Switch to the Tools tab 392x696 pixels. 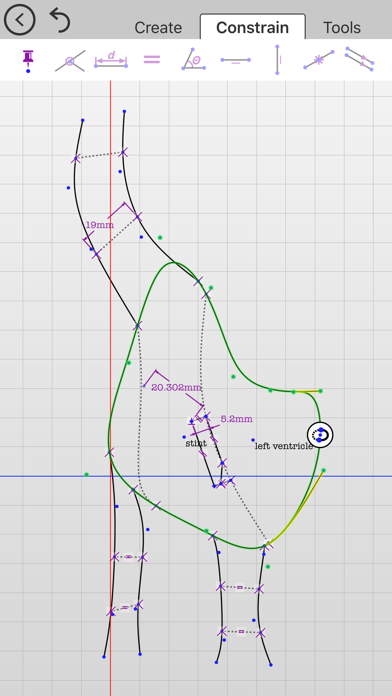[341, 28]
